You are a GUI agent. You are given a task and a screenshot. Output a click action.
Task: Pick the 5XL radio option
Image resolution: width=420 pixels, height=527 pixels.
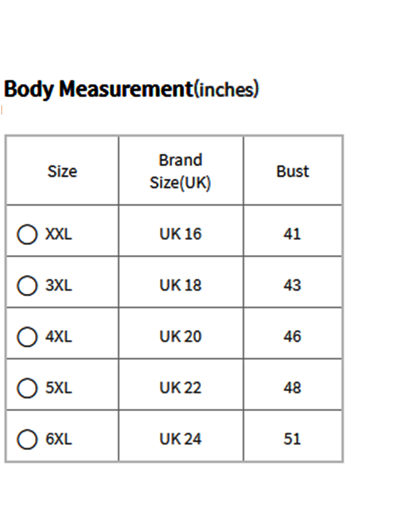pyautogui.click(x=27, y=388)
